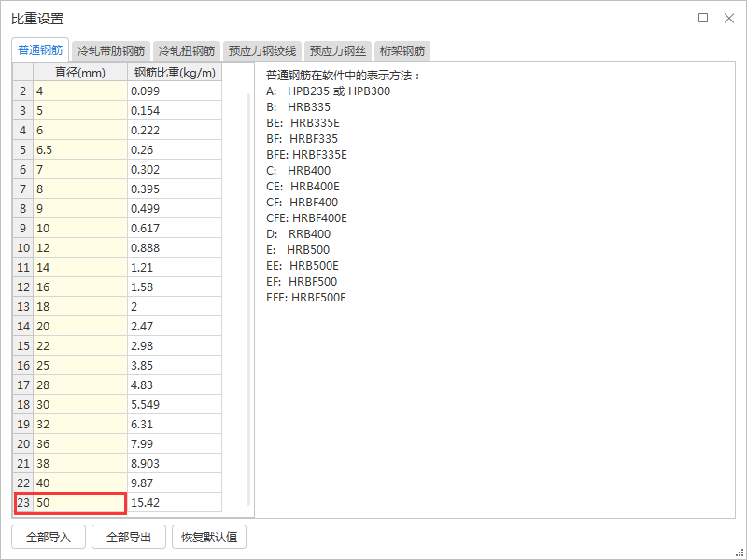Minimize the 比重设置 window
Image resolution: width=747 pixels, height=560 pixels.
[676, 19]
